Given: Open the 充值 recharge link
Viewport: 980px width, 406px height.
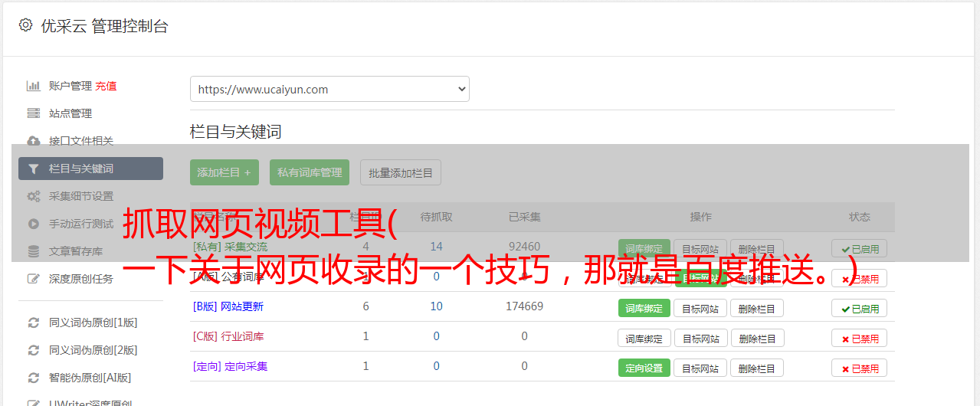Looking at the screenshot, I should [107, 86].
